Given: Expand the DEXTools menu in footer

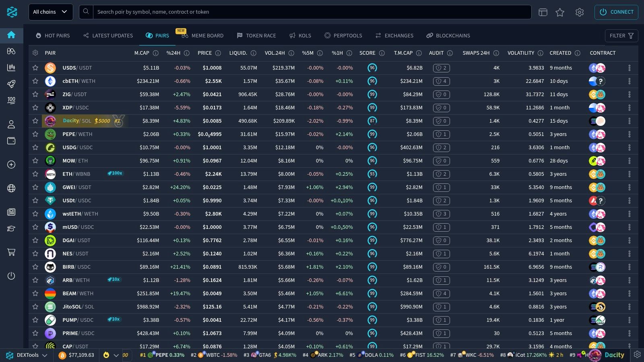Looking at the screenshot, I should click(27, 355).
